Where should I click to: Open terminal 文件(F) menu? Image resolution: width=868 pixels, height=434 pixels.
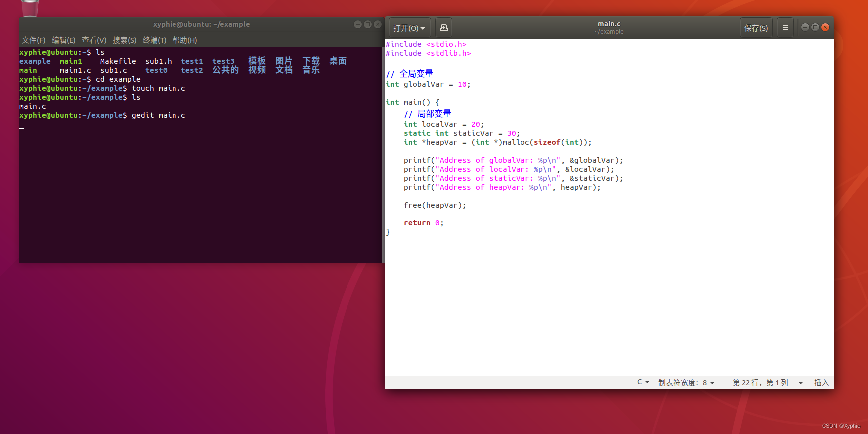click(34, 40)
